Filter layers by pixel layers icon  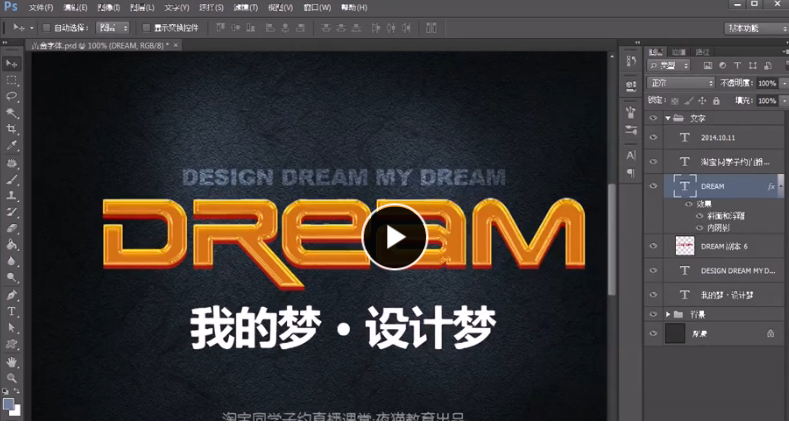coord(707,65)
